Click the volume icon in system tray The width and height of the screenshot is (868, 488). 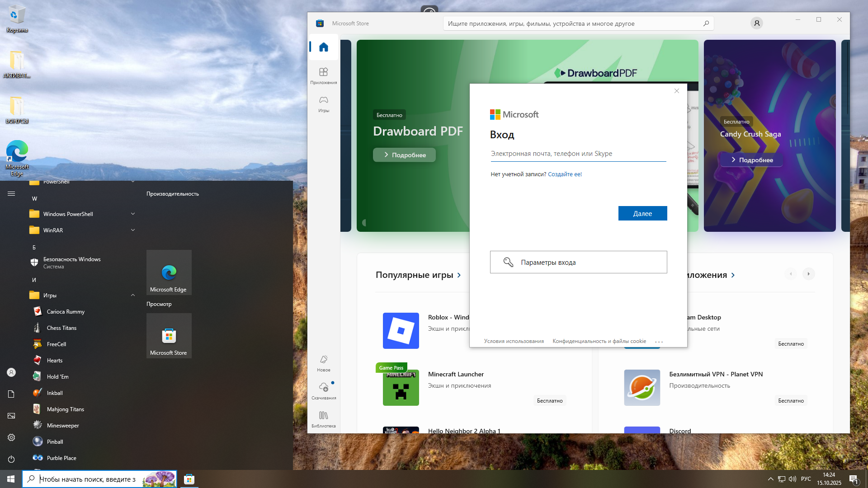click(792, 479)
